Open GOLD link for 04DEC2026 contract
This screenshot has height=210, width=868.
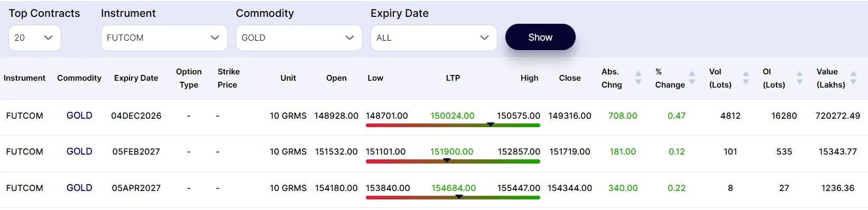[x=79, y=116]
